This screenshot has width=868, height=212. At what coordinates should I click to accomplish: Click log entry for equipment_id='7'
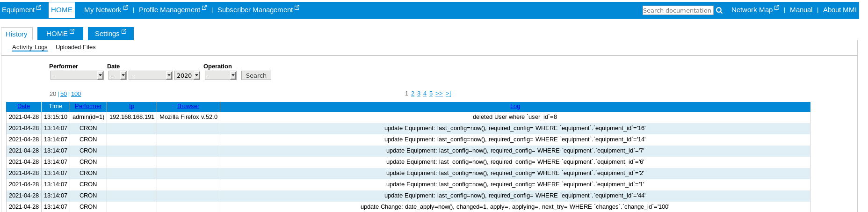[x=515, y=151]
